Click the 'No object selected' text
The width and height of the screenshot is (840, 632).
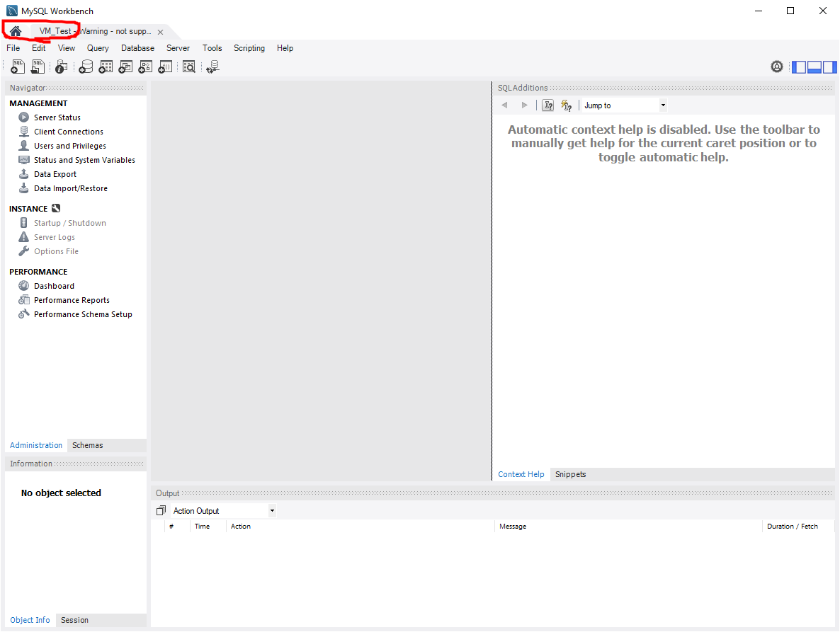[x=61, y=493]
